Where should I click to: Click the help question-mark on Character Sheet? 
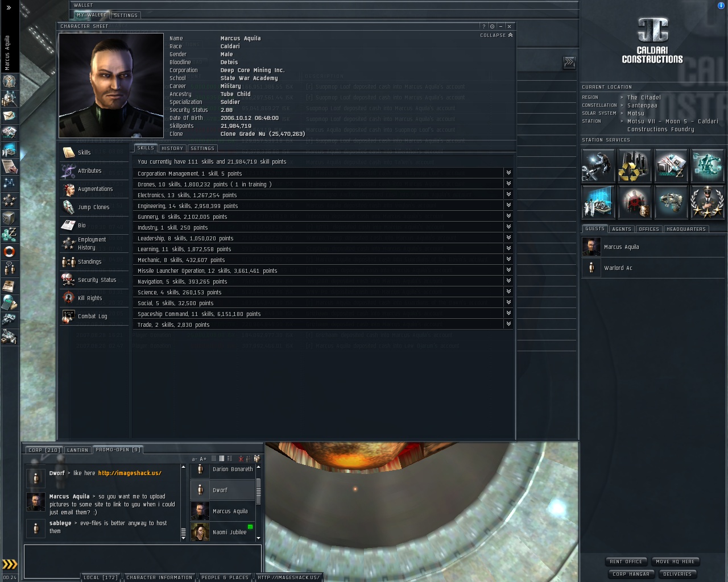point(484,26)
